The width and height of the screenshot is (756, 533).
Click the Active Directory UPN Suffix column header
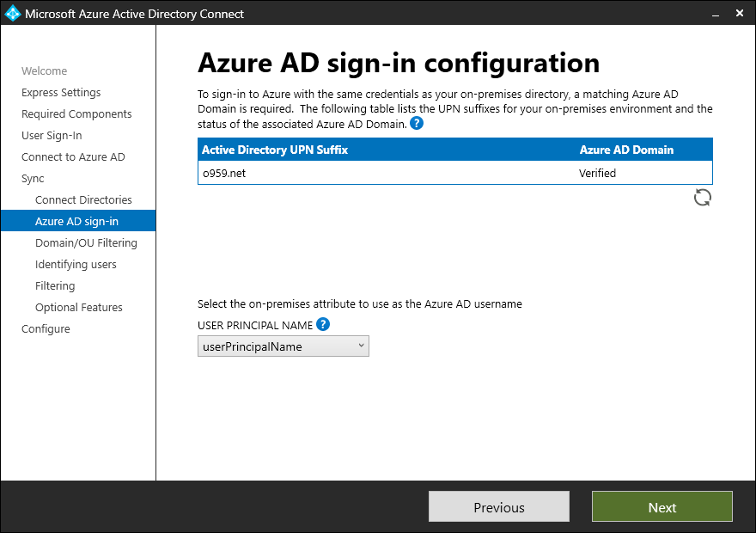click(x=275, y=150)
